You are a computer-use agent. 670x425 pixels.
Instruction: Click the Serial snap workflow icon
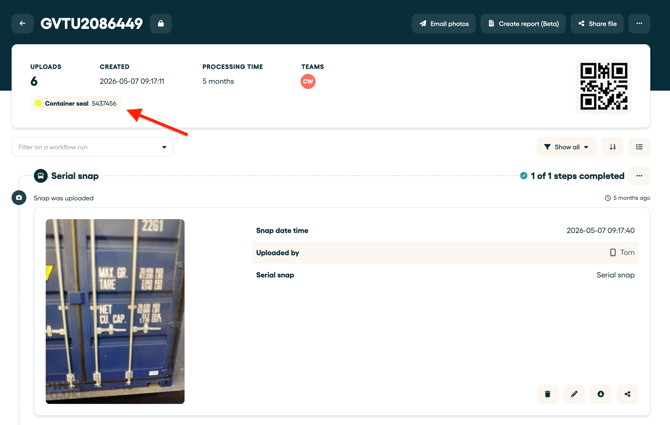(41, 176)
